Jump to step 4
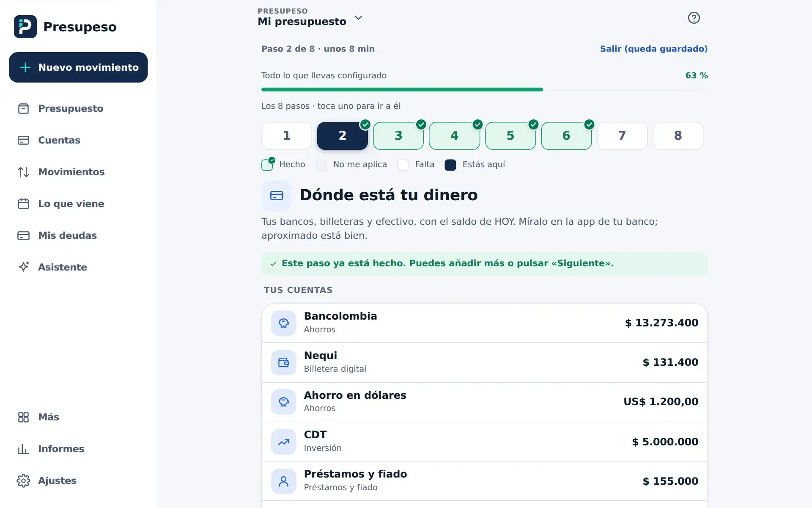This screenshot has width=812, height=508. [454, 136]
